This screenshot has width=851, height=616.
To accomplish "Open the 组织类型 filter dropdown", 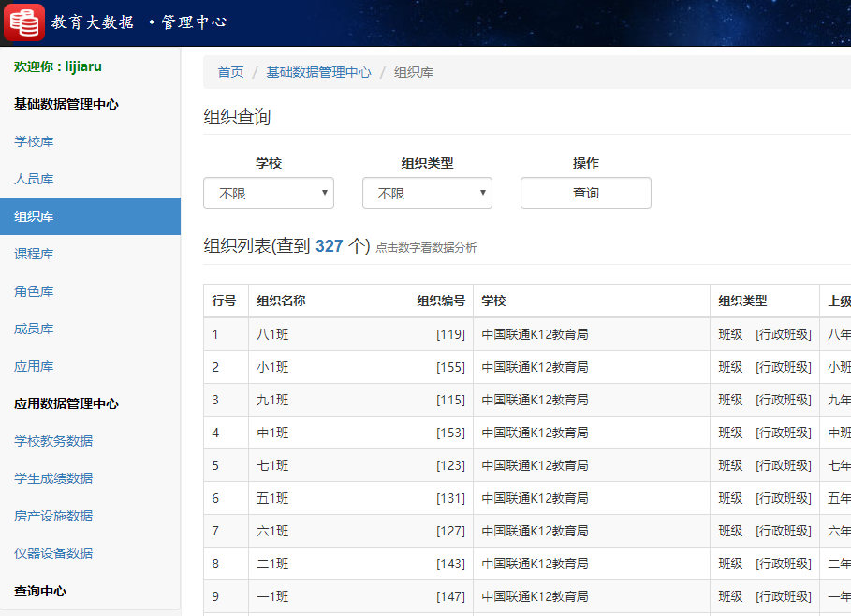I will coord(427,193).
